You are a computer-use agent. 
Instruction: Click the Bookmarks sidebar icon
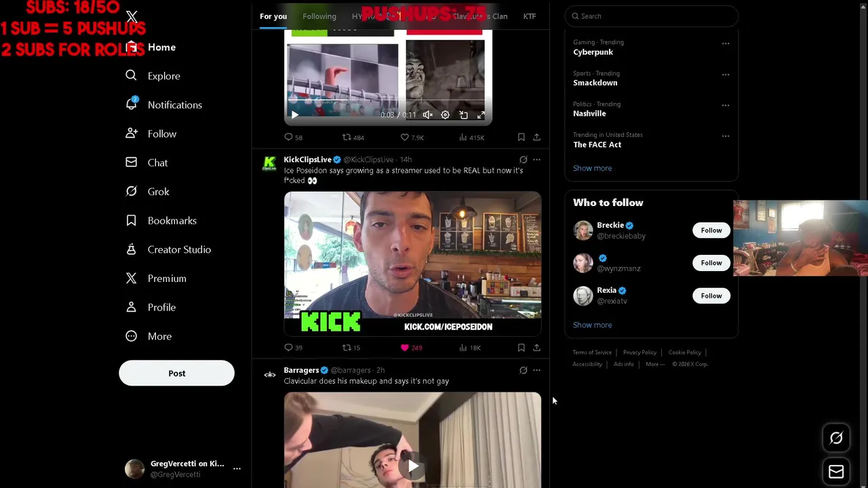coord(131,220)
